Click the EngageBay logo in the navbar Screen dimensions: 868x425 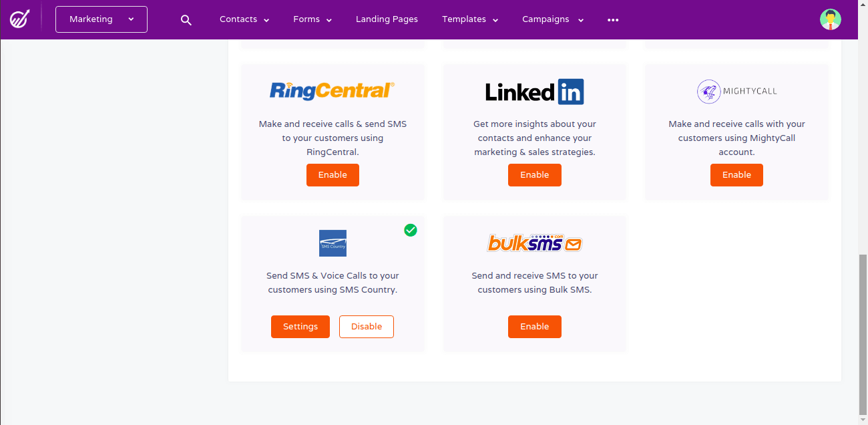19,19
